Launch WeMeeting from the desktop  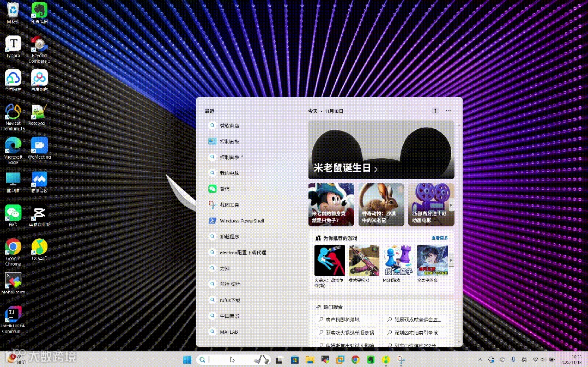coord(39,148)
